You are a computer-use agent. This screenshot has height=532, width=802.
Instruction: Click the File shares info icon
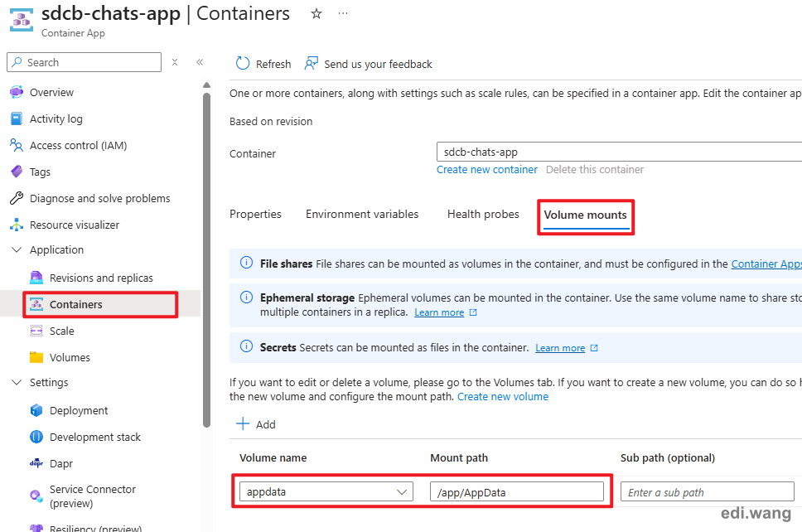pos(246,263)
